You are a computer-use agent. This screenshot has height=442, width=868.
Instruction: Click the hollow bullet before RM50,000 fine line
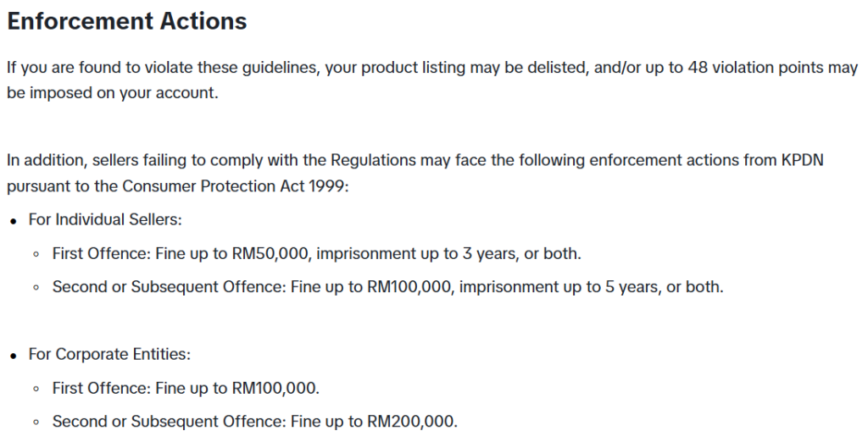pos(36,255)
